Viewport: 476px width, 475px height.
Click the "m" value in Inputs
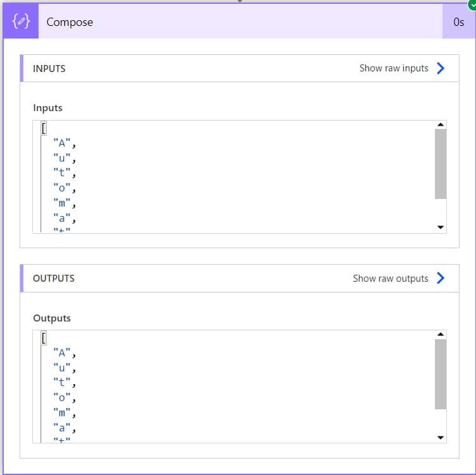[62, 203]
